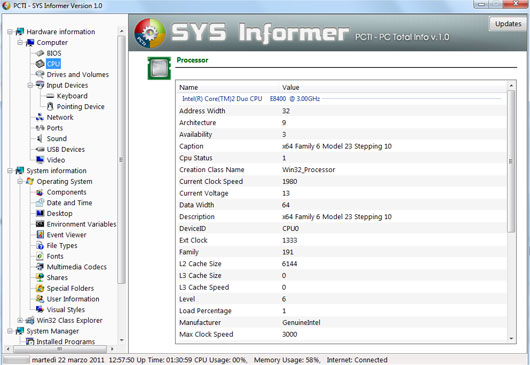Click the BIOS chip icon
Viewport: 530px width, 365px height.
click(40, 53)
